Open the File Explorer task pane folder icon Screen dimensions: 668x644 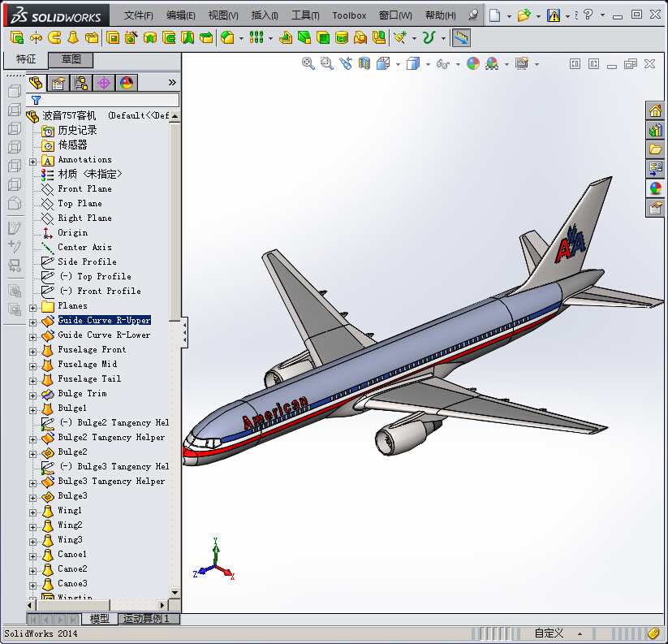point(655,149)
